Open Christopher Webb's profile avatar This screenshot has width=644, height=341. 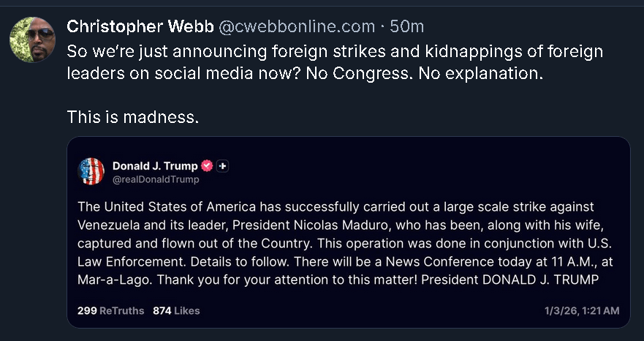[33, 40]
